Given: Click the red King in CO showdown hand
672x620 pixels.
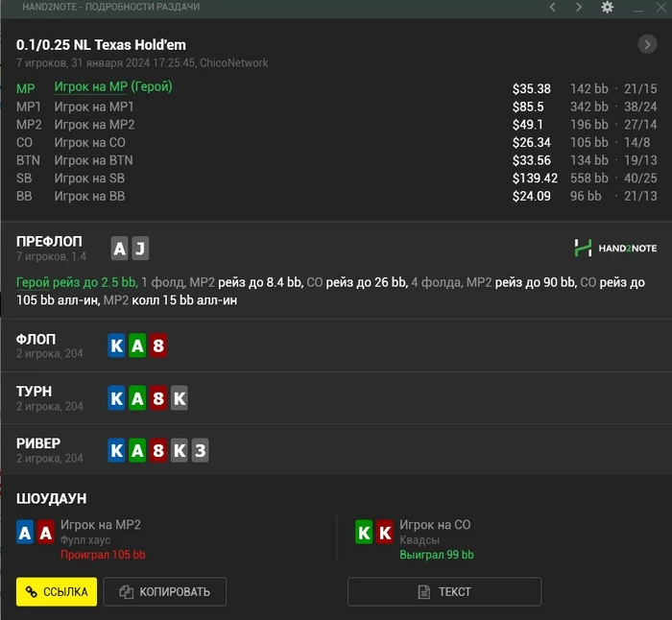Looking at the screenshot, I should [x=385, y=532].
